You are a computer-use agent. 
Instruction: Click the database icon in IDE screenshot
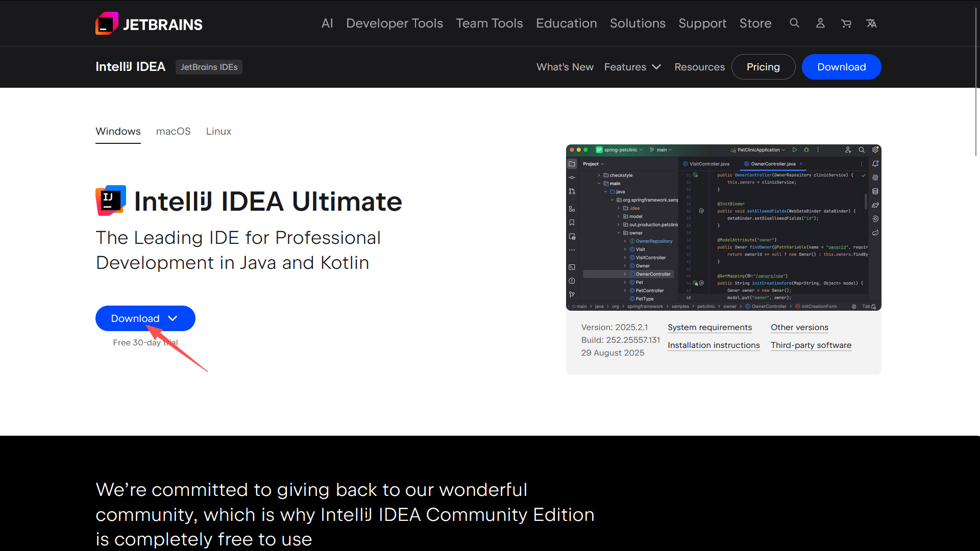click(x=875, y=191)
